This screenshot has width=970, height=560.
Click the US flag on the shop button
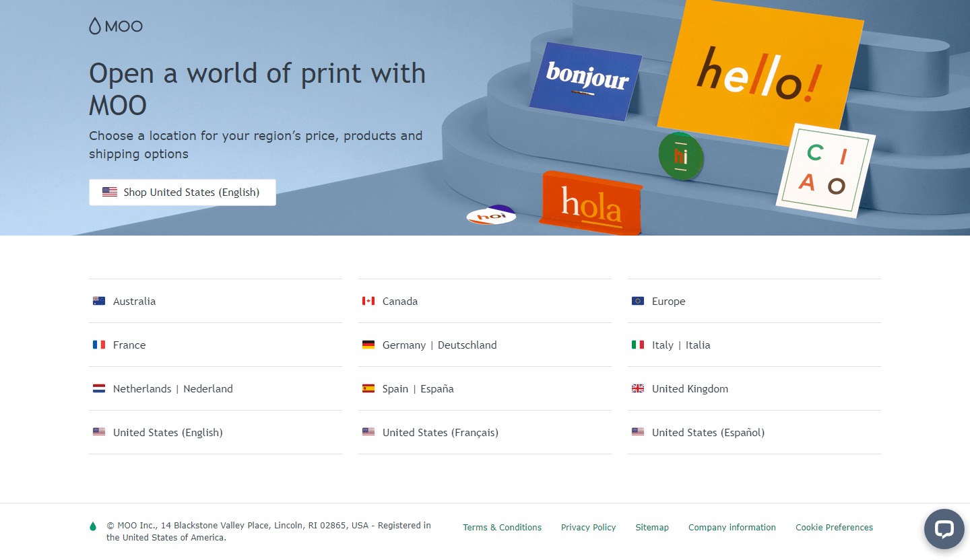tap(110, 192)
